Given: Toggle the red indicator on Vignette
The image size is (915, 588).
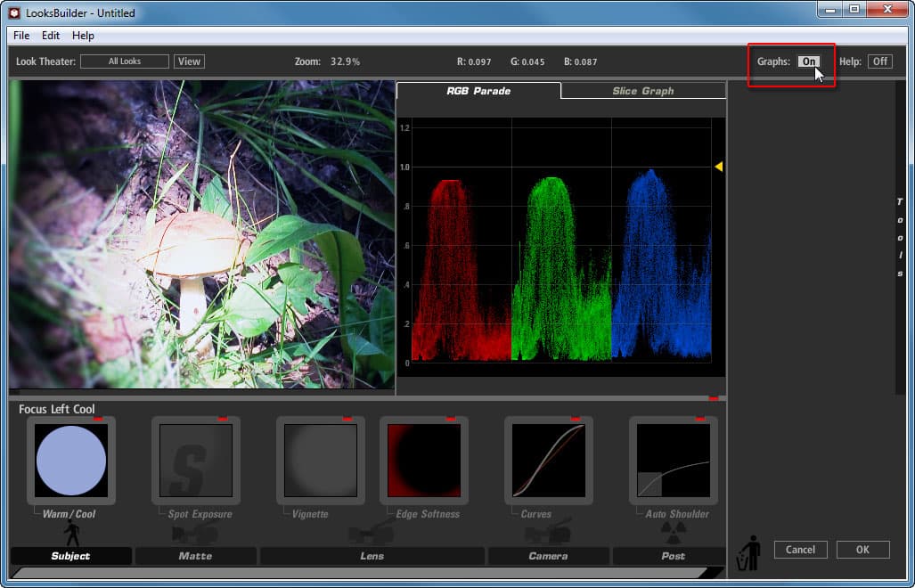Looking at the screenshot, I should tap(347, 419).
